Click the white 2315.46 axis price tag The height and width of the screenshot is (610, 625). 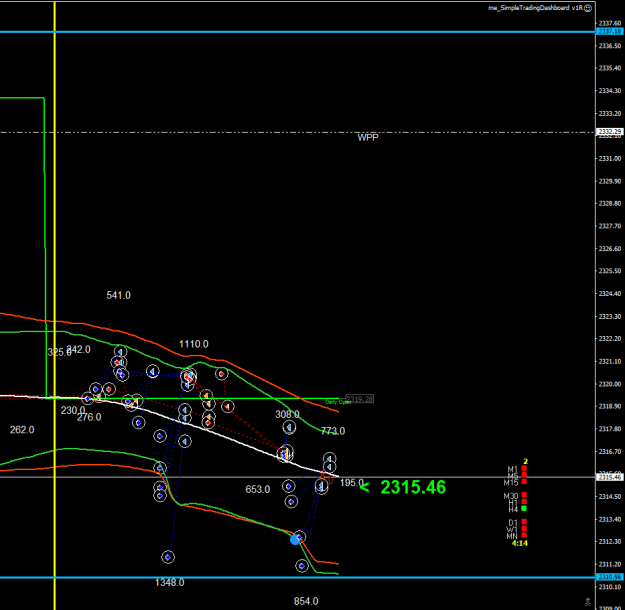610,477
